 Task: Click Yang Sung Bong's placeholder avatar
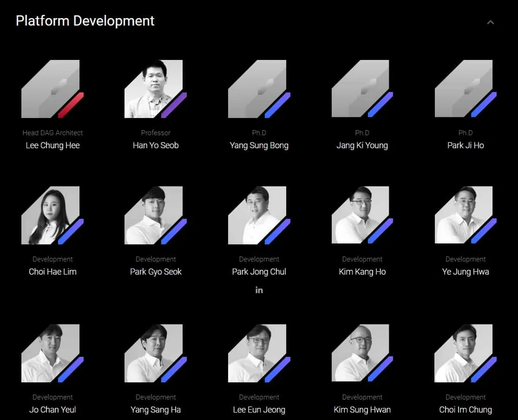click(259, 89)
